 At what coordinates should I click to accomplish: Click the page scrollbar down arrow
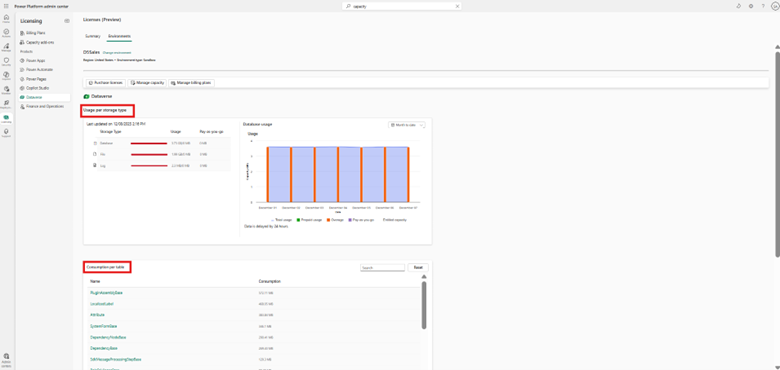point(777,367)
